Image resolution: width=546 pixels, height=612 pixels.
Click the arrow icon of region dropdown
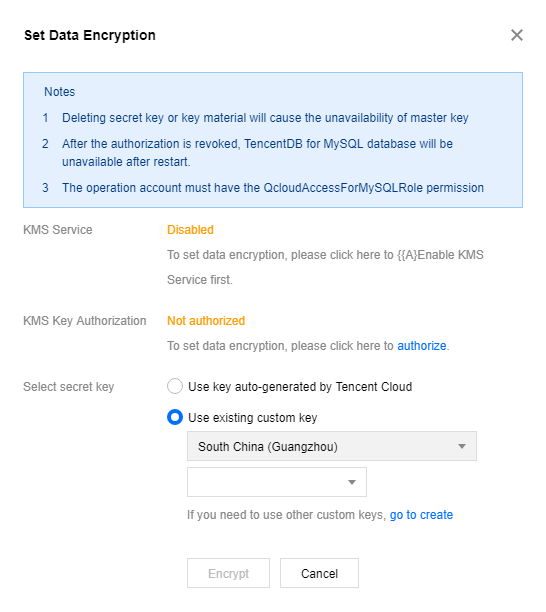(x=462, y=446)
